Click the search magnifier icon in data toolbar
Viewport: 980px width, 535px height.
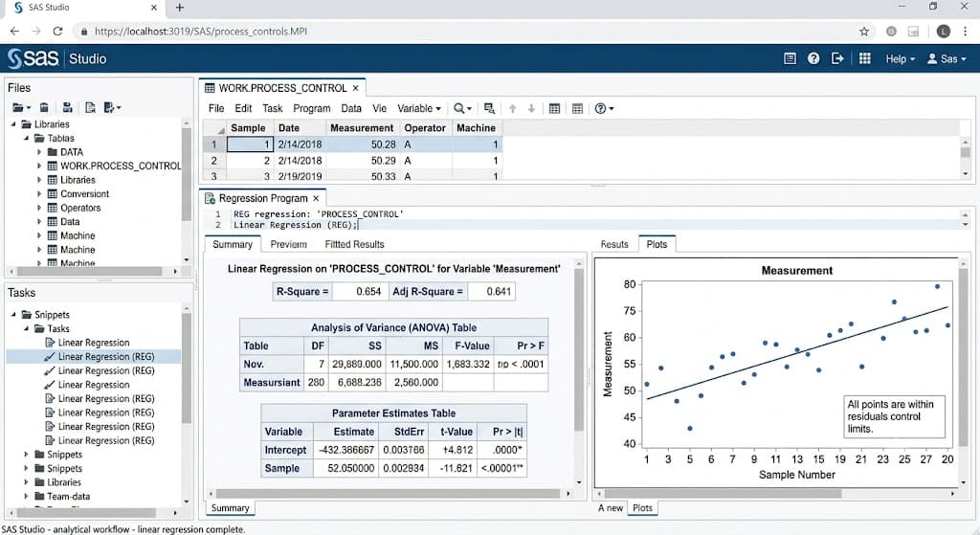(x=462, y=108)
